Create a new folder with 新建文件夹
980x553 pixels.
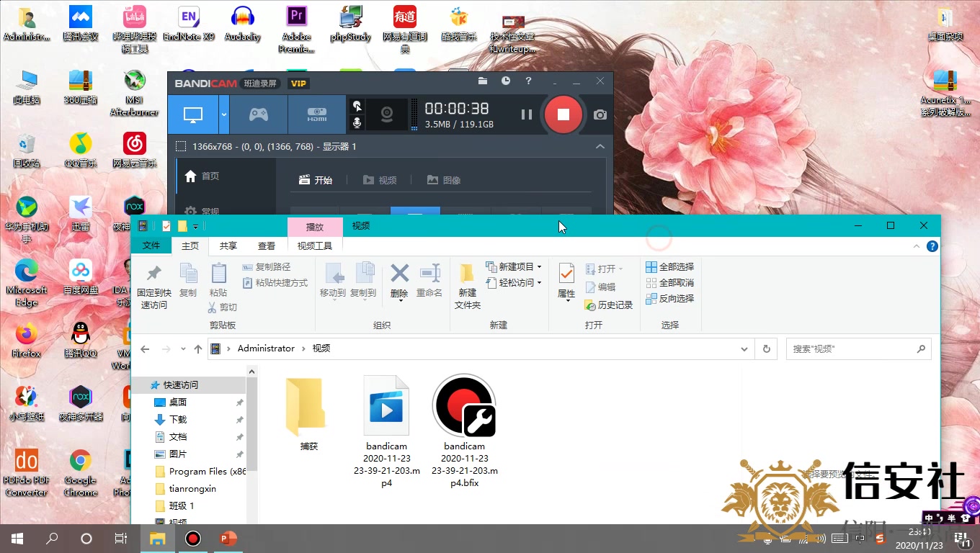coord(468,287)
